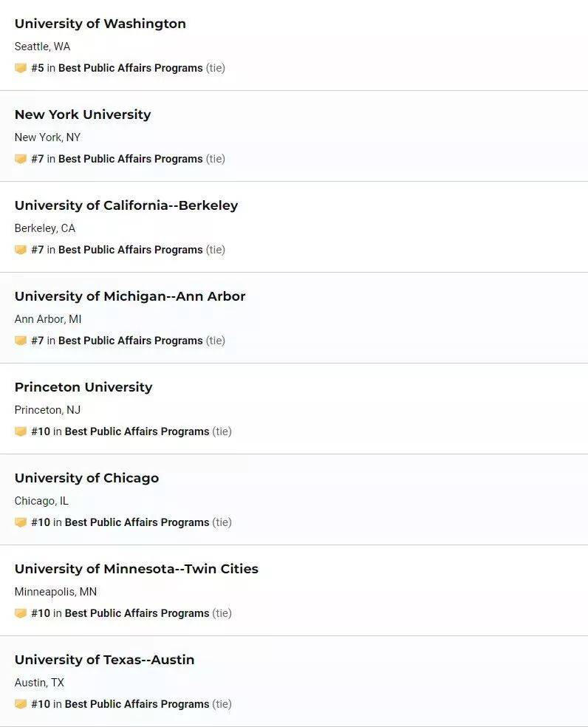Click Best Public Affairs Programs under Princeton University
This screenshot has width=588, height=727.
coord(137,431)
